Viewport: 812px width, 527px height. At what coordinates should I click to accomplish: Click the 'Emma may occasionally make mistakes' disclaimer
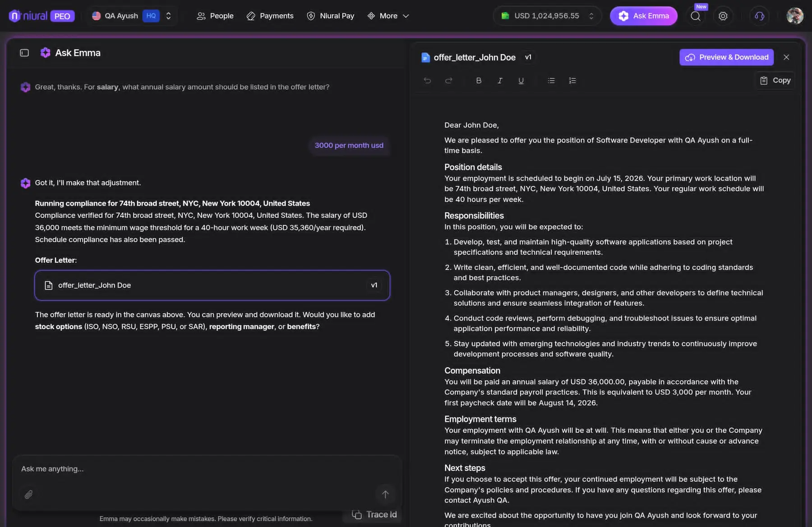pyautogui.click(x=206, y=519)
